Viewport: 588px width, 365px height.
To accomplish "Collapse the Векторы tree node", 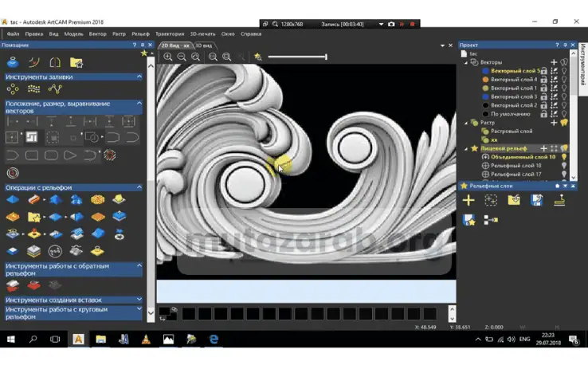I will tap(466, 63).
